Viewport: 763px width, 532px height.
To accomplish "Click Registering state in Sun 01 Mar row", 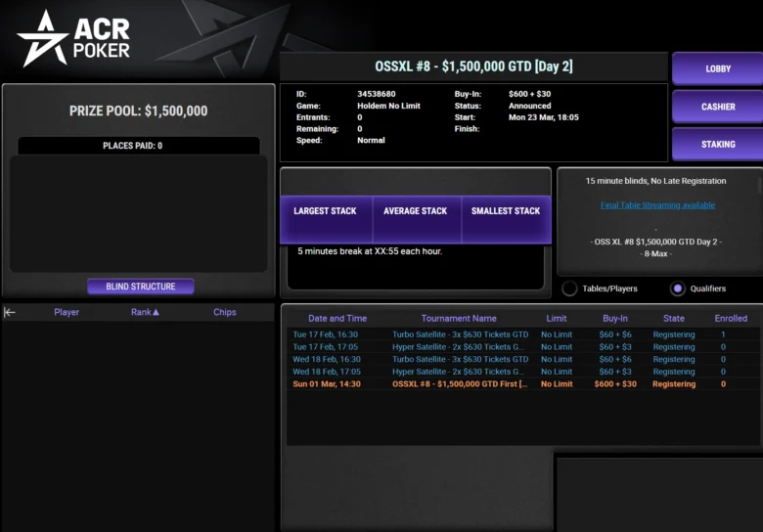I will pos(674,384).
